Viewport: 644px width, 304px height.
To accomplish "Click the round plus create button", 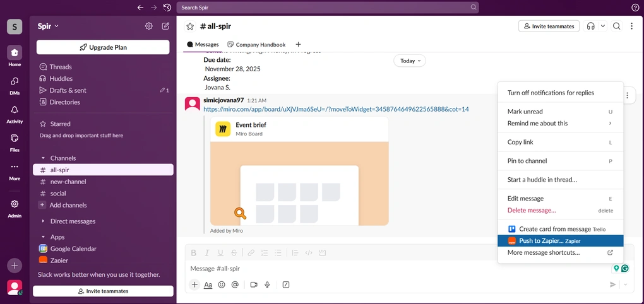I will (15, 266).
